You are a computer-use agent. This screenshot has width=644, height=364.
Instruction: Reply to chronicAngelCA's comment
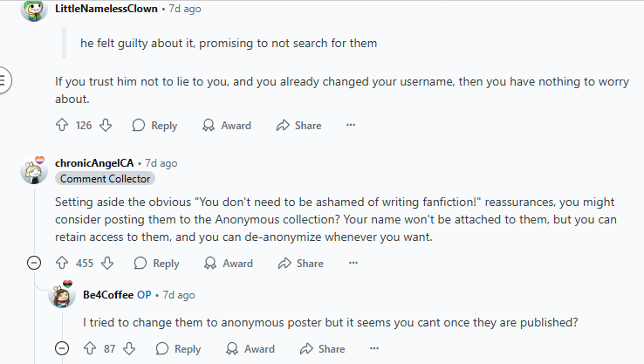tap(156, 264)
